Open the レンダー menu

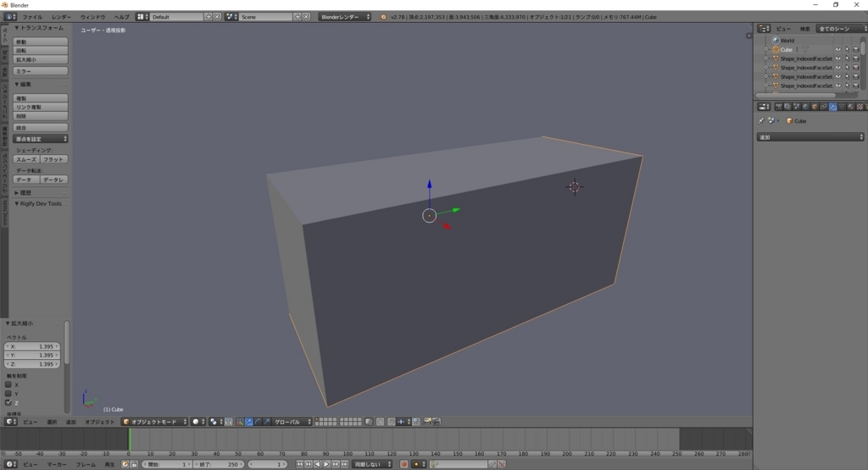click(x=61, y=17)
